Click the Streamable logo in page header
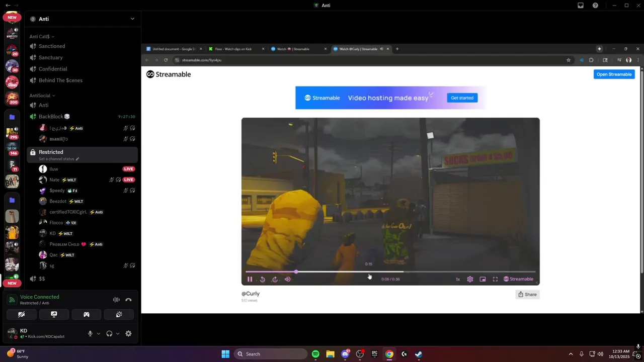Image resolution: width=644 pixels, height=362 pixels. [x=169, y=74]
